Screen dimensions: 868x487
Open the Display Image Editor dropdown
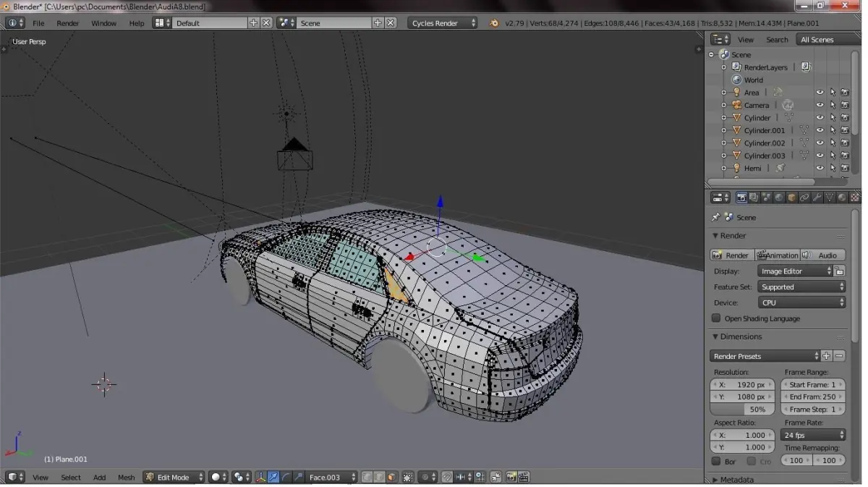click(795, 271)
